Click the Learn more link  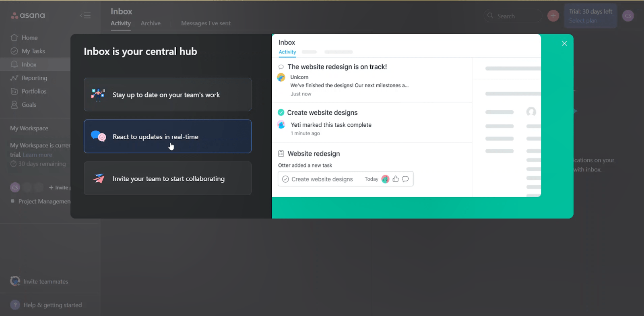click(x=37, y=155)
